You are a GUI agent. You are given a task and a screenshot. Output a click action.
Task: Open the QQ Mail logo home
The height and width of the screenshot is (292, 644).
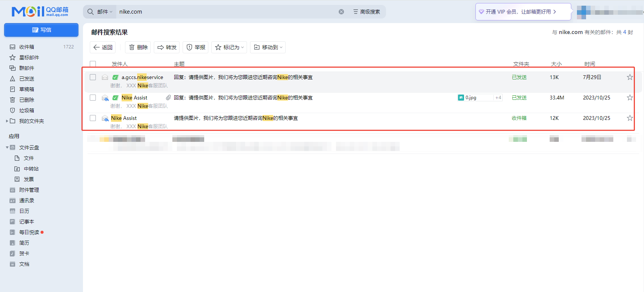pyautogui.click(x=40, y=11)
